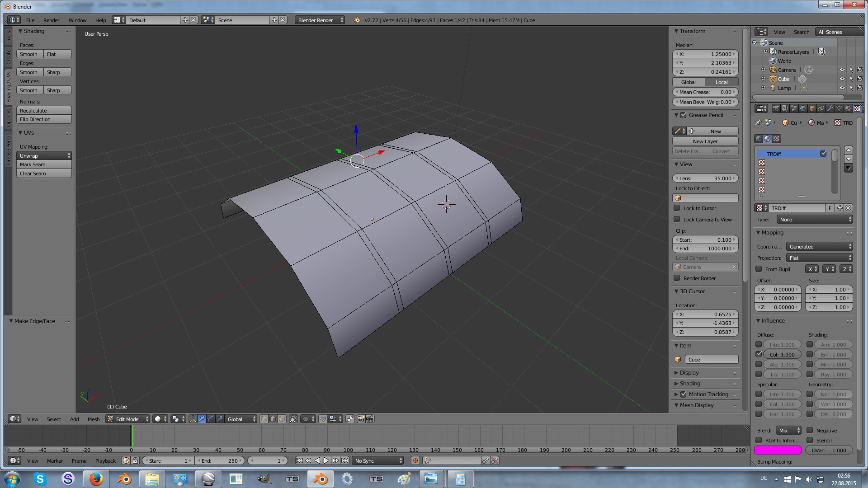Click the Mark Seam button
This screenshot has width=868, height=488.
pyautogui.click(x=44, y=164)
